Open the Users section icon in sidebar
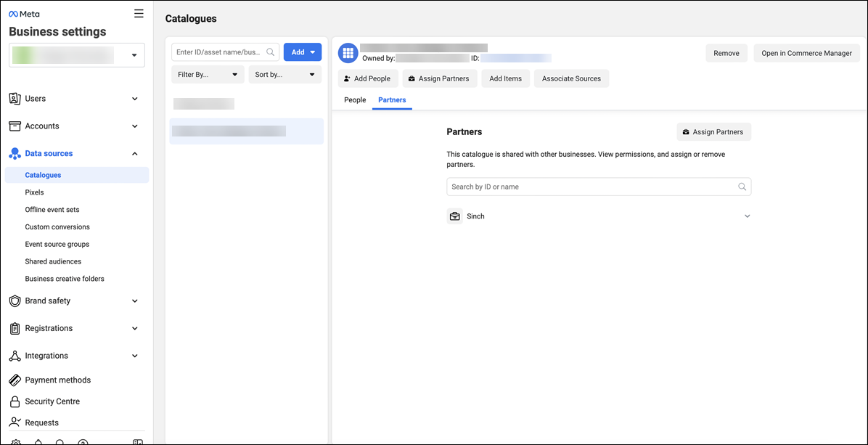Image resolution: width=868 pixels, height=445 pixels. (15, 98)
